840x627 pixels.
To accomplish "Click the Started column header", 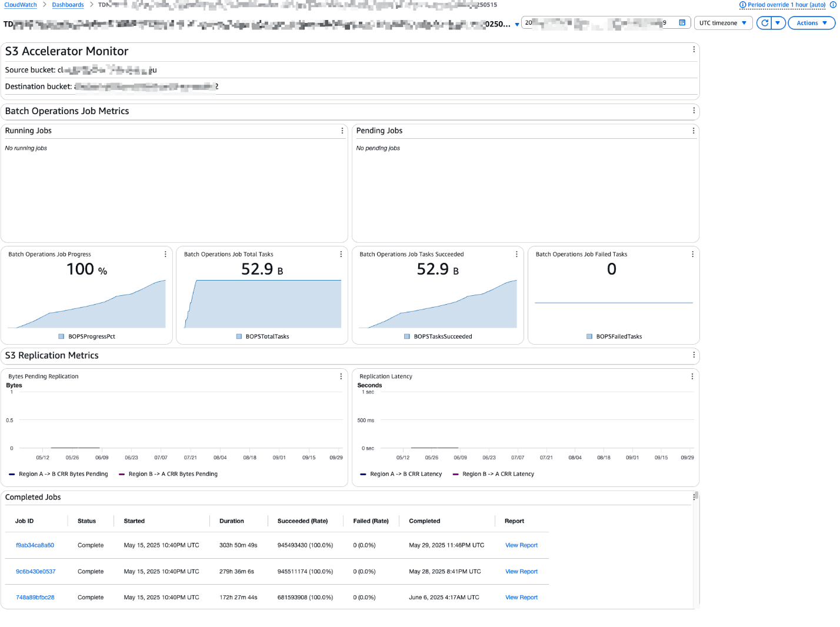I will coord(134,521).
